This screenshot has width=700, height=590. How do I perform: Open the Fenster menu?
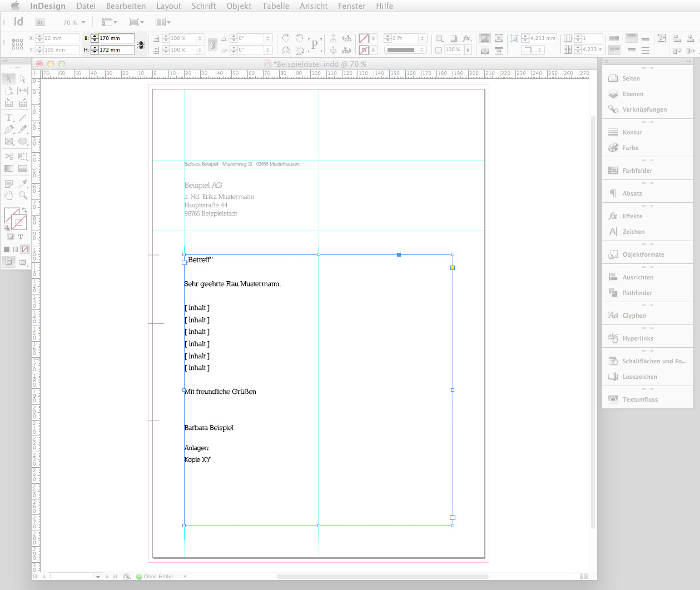pyautogui.click(x=351, y=6)
